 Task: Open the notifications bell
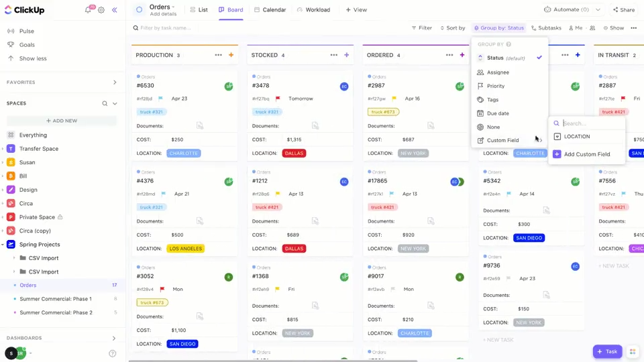coord(88,10)
